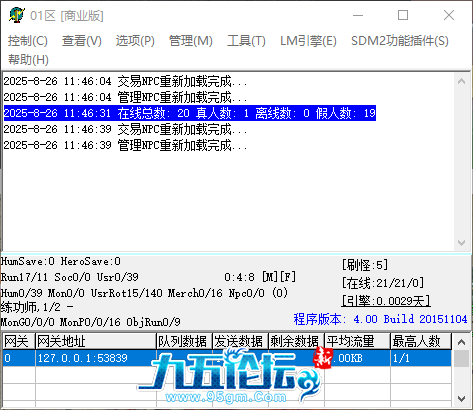Open the 管理(M) menu

[x=191, y=41]
